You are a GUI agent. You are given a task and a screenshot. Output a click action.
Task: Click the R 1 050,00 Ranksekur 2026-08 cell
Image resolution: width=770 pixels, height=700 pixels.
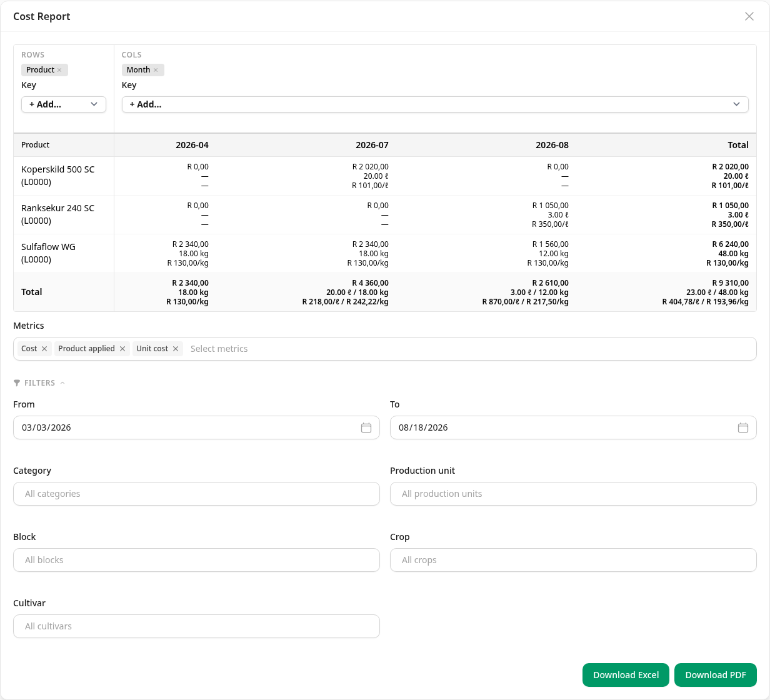550,206
